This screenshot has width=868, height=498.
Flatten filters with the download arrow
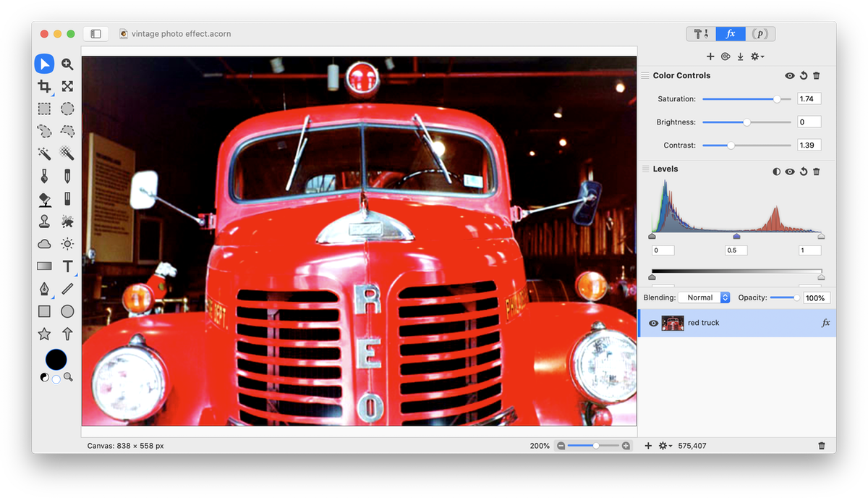[740, 56]
